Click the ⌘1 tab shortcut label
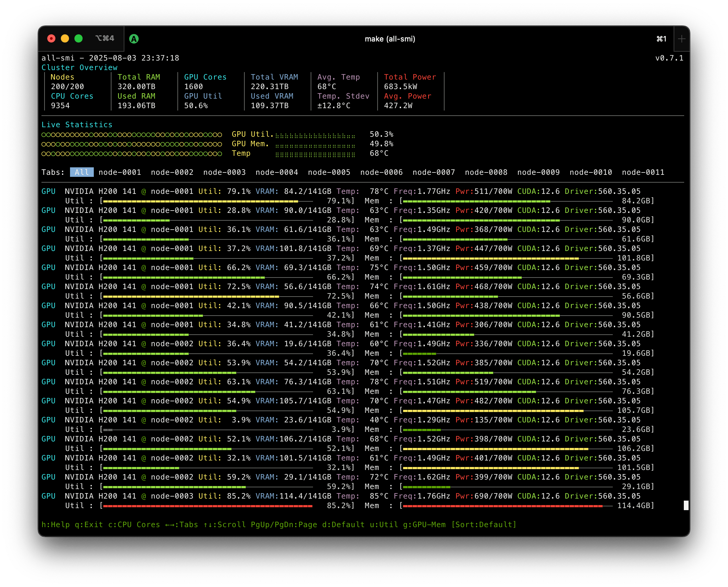This screenshot has height=587, width=728. point(661,39)
